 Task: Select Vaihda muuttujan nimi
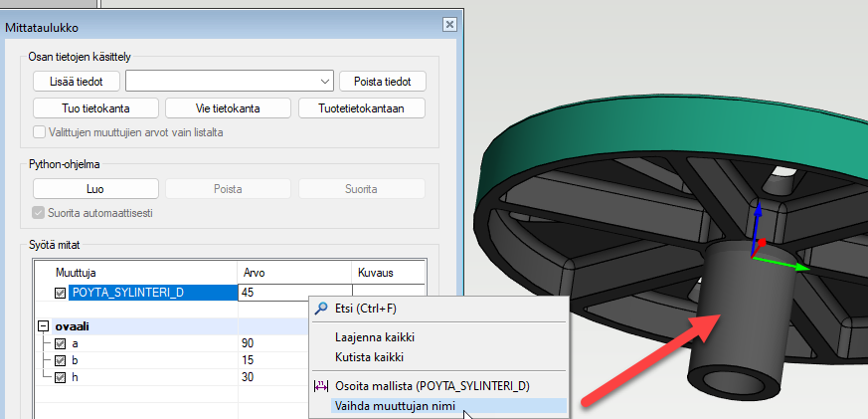(x=396, y=405)
